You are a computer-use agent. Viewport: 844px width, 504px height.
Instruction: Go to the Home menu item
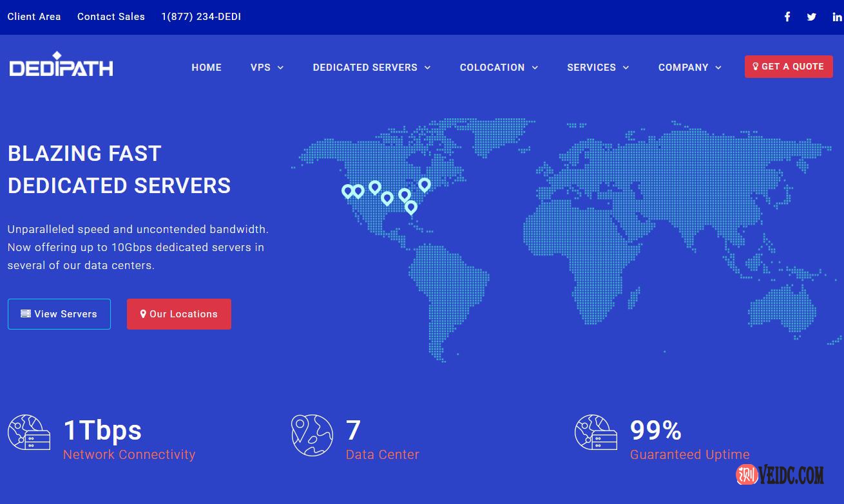click(206, 68)
